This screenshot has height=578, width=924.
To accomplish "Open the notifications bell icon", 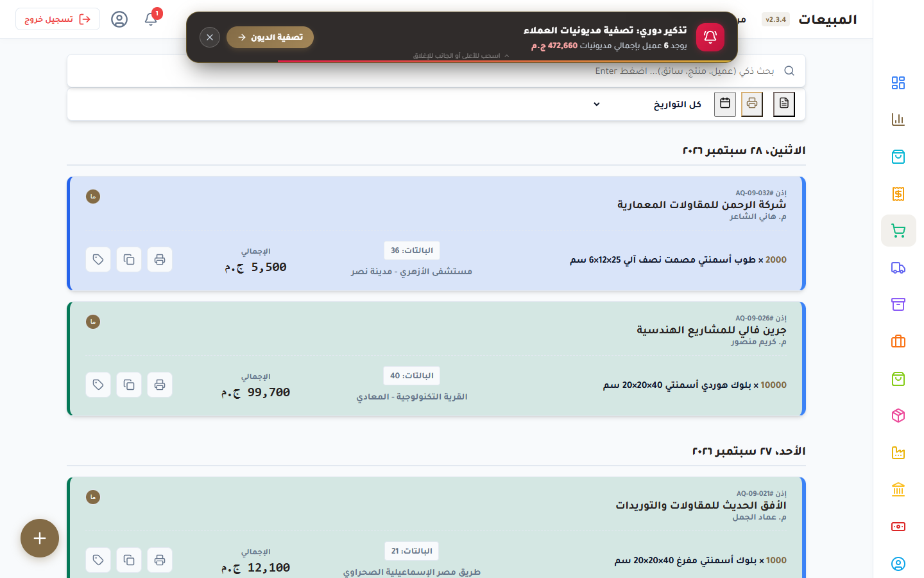I will pyautogui.click(x=151, y=19).
